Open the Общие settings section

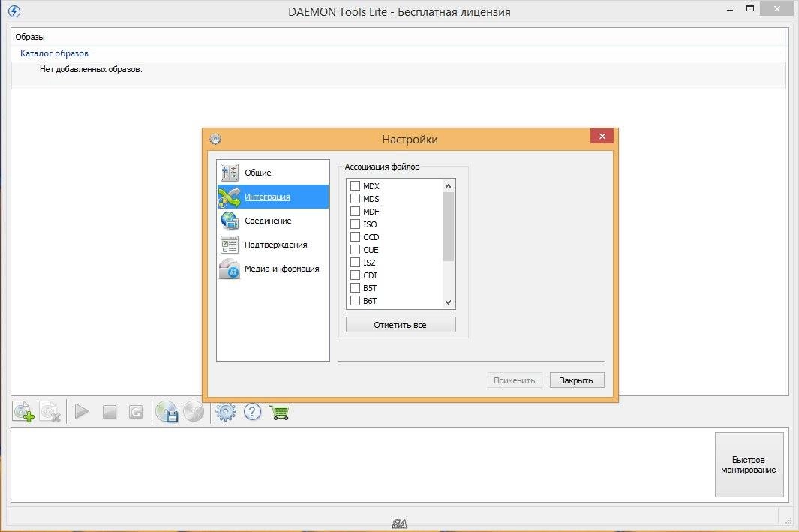(273, 173)
